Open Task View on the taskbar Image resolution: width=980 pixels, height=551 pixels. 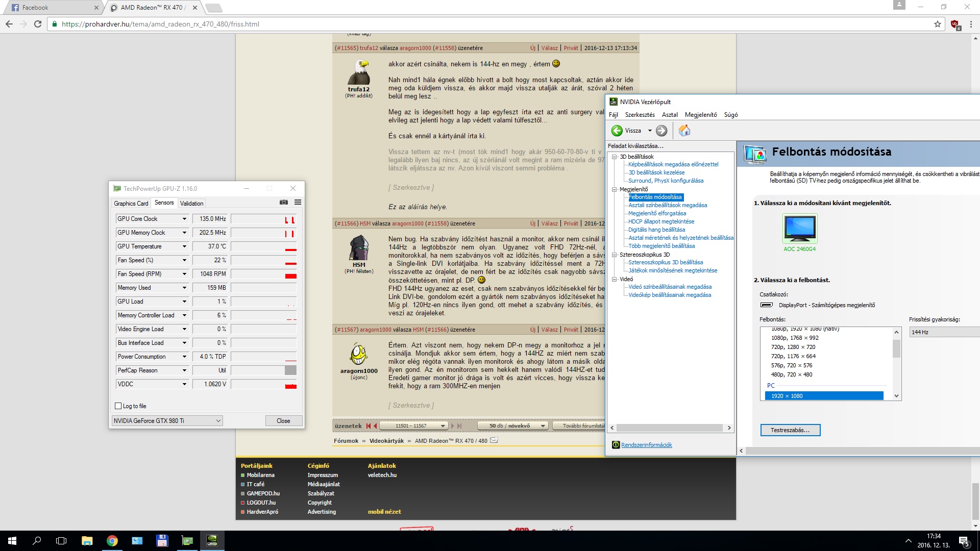click(61, 541)
